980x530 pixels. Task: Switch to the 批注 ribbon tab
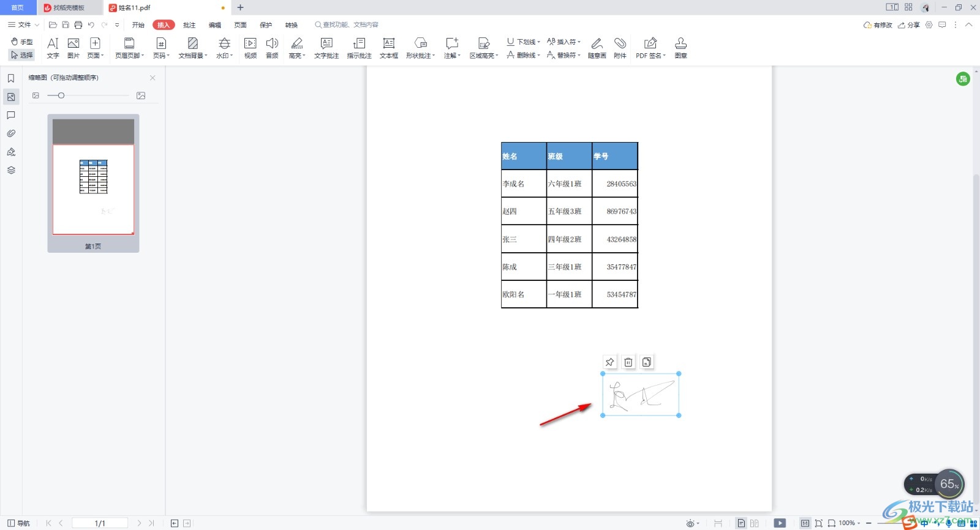coord(189,25)
